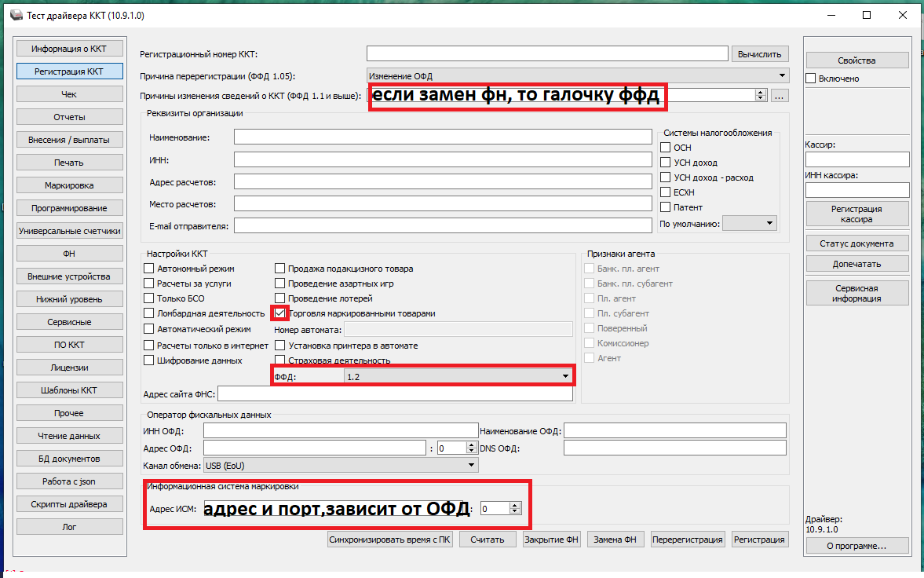Enable the Включено checkbox
924x578 pixels.
pyautogui.click(x=812, y=78)
